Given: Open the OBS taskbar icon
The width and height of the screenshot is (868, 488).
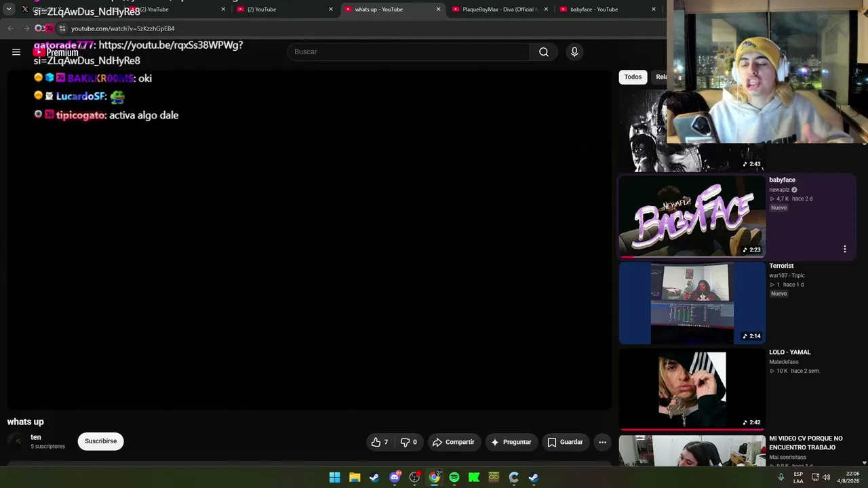Looking at the screenshot, I should coord(414,477).
